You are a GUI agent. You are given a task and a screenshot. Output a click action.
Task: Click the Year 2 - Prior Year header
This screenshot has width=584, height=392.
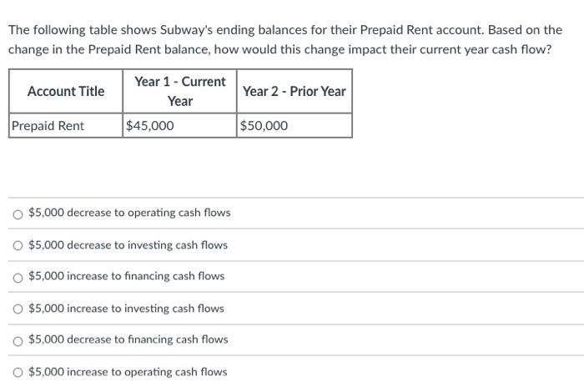click(295, 91)
